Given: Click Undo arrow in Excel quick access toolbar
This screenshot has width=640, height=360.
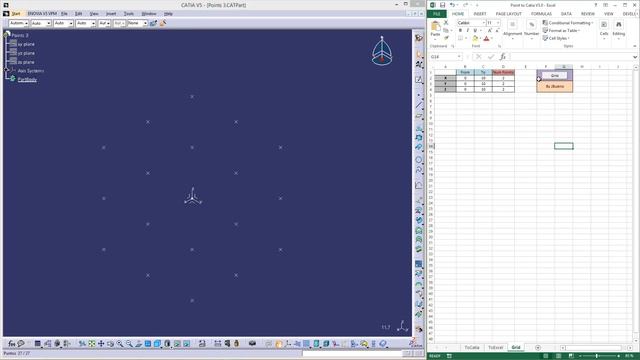Looking at the screenshot, I should [452, 5].
